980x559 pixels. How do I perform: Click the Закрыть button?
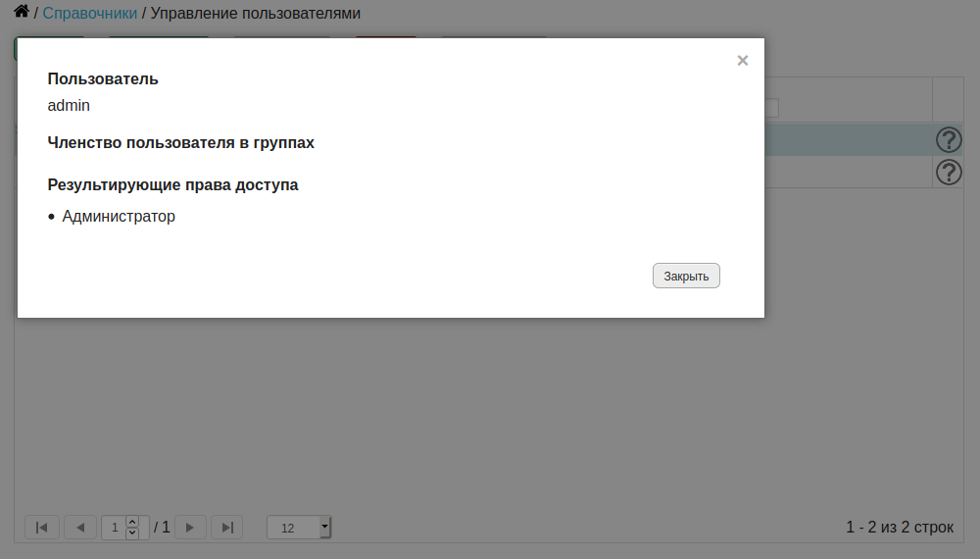686,276
